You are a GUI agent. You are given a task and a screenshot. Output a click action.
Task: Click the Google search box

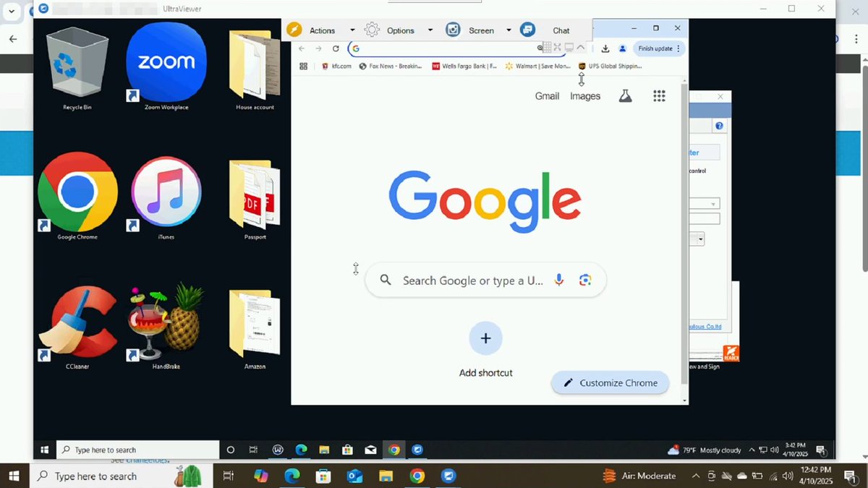tap(485, 281)
